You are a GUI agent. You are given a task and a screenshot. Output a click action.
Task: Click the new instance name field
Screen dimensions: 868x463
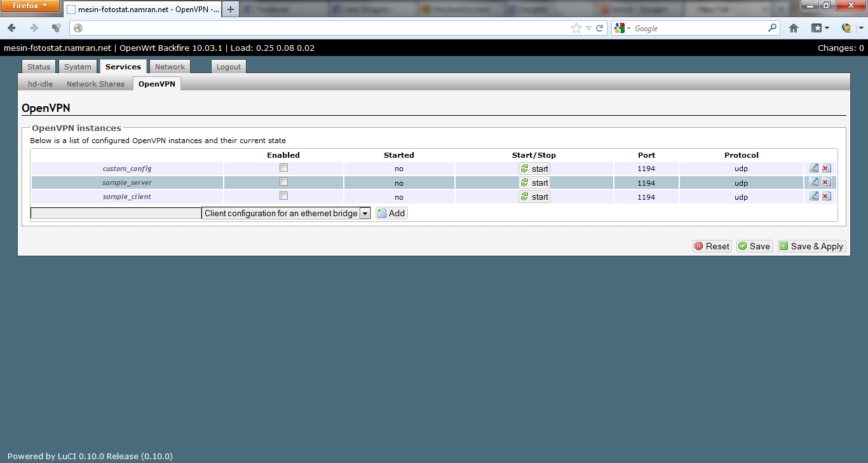pyautogui.click(x=116, y=214)
